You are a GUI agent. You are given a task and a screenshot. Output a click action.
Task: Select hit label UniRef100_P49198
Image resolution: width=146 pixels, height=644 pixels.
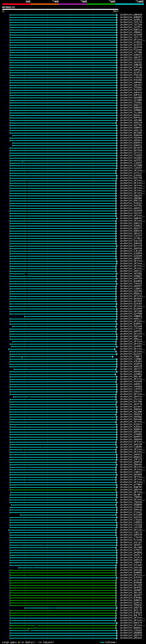(x=131, y=75)
